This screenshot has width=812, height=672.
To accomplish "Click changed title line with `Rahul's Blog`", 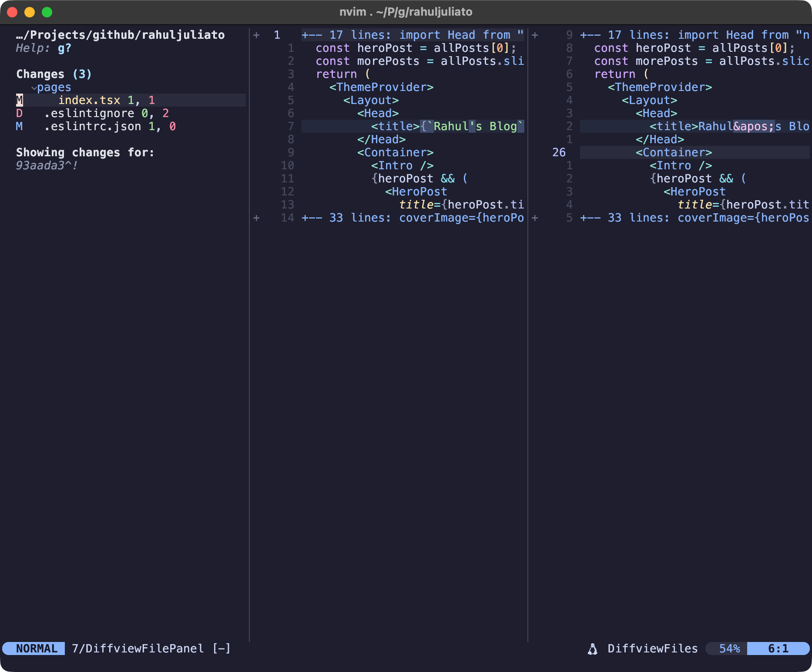I will click(x=413, y=126).
